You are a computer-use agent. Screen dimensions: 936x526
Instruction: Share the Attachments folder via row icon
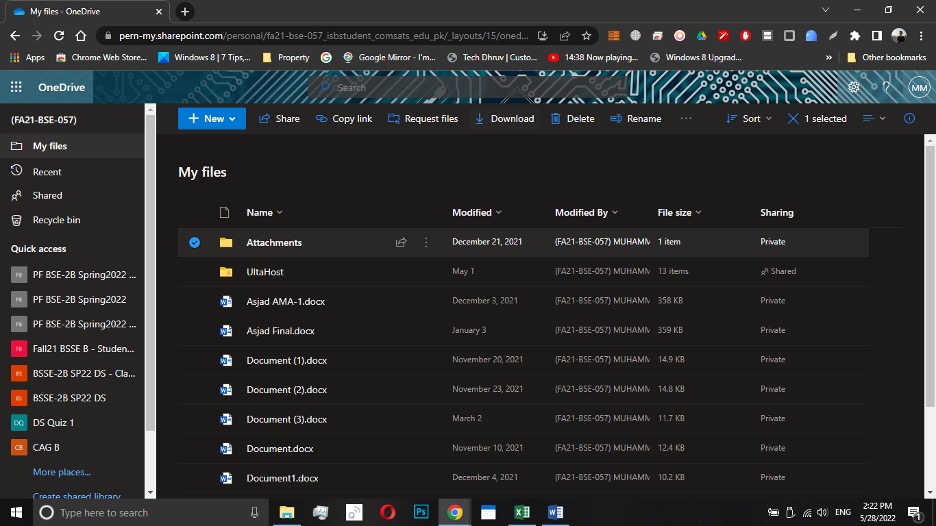401,242
